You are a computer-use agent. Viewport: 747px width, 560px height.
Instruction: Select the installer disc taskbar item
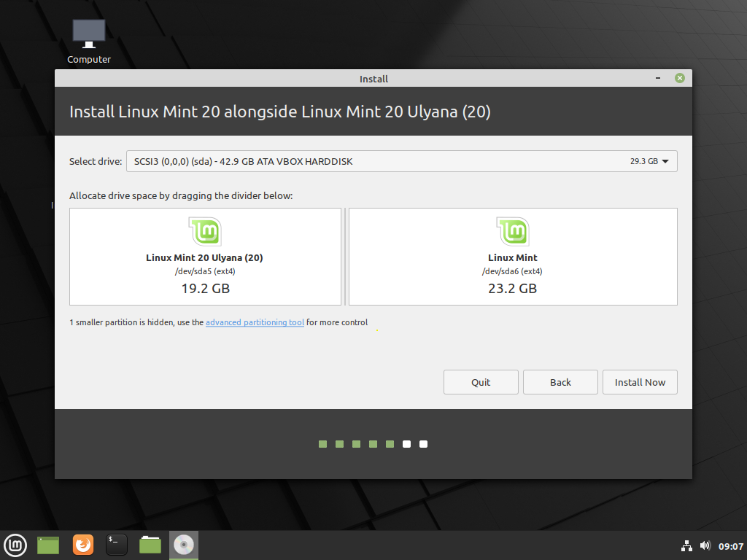coord(184,545)
